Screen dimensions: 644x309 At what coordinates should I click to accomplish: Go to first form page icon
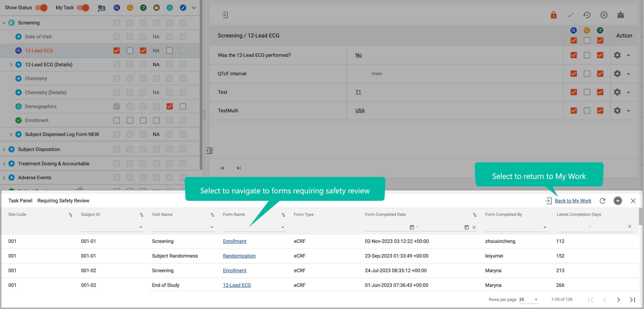point(222,168)
